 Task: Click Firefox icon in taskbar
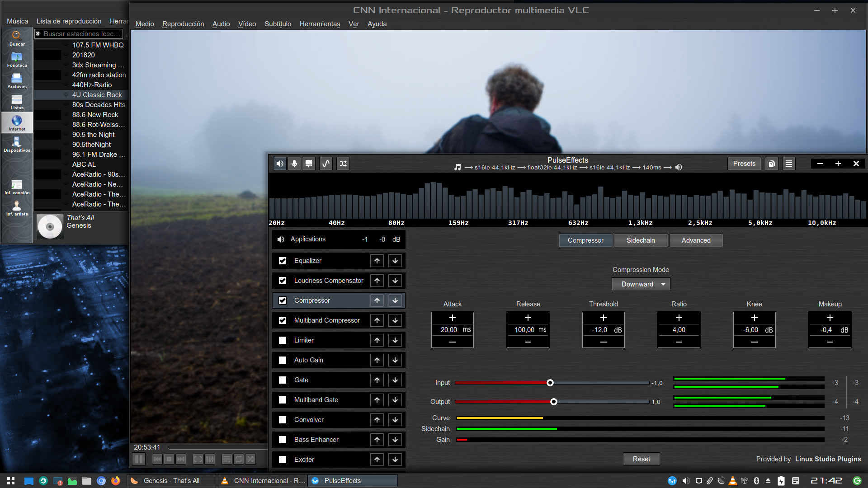[116, 481]
